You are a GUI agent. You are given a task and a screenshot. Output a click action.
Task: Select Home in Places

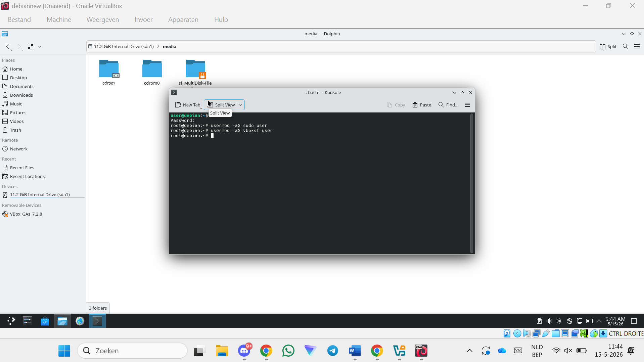[16, 69]
